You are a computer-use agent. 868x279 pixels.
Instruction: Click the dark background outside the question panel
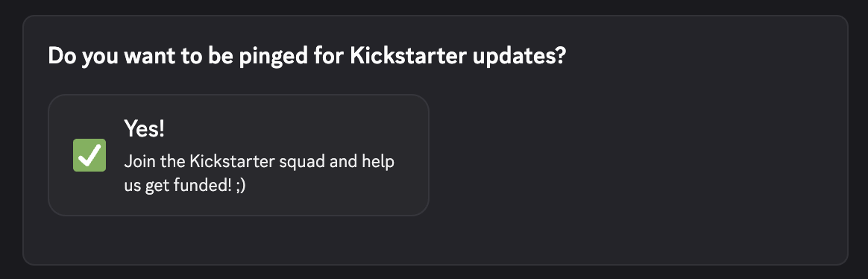434,7
